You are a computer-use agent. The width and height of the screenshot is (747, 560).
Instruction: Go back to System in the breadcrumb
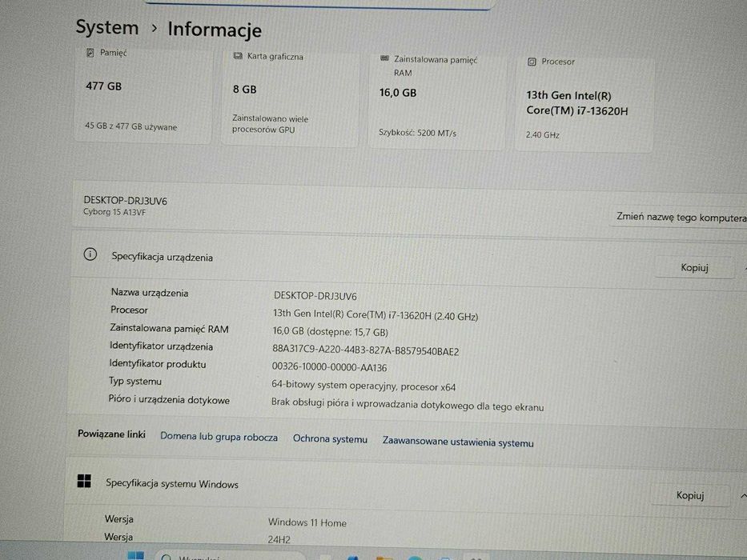107,27
